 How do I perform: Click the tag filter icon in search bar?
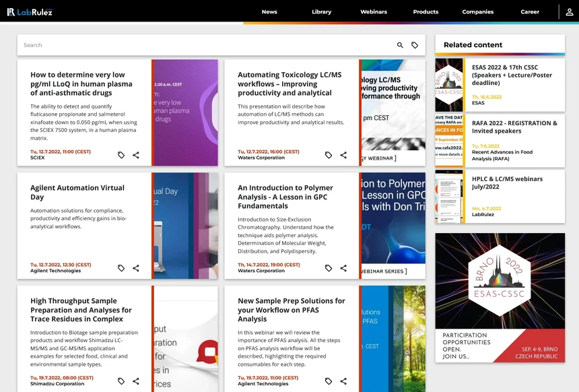(415, 45)
